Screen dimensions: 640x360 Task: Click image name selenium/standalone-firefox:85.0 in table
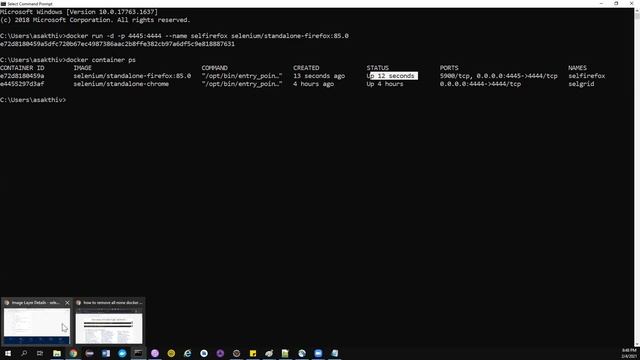click(x=132, y=76)
